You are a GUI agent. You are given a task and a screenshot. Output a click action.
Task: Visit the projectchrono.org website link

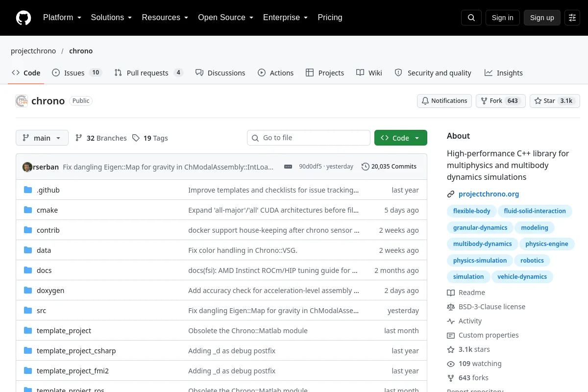coord(489,194)
